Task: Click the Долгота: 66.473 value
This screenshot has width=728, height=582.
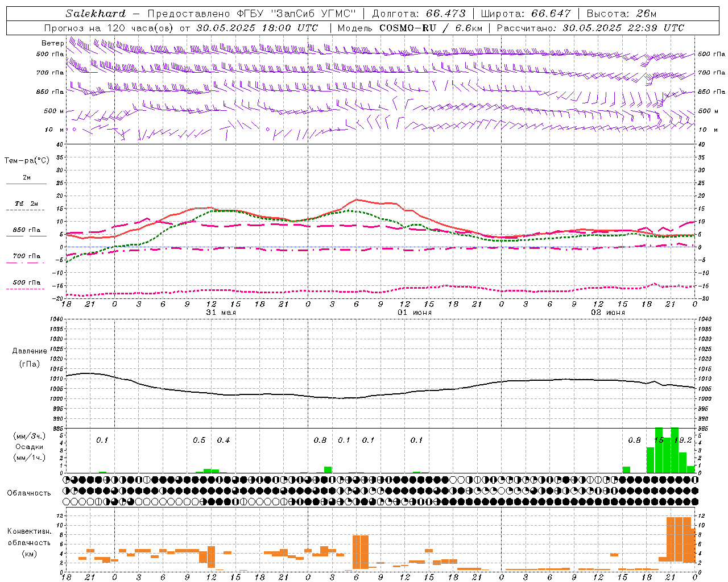Action: click(419, 14)
